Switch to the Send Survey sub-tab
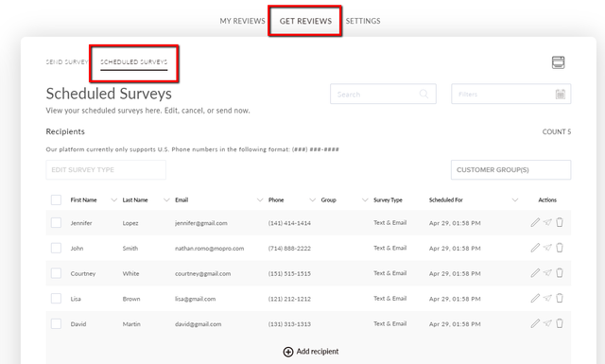 click(67, 61)
